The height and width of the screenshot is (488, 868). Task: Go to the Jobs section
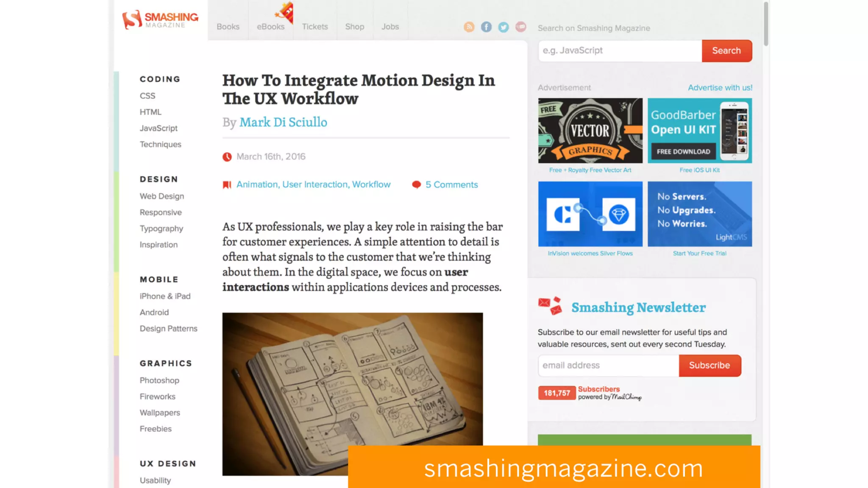390,26
